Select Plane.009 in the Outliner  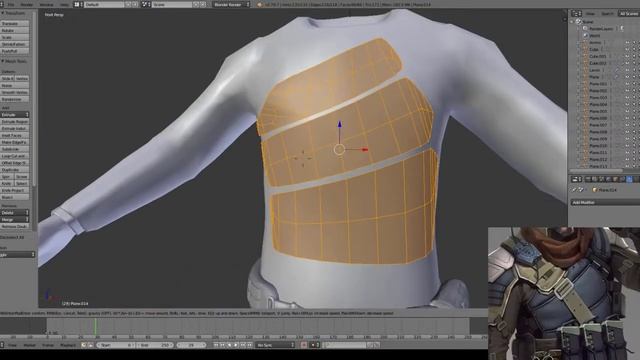(x=598, y=139)
